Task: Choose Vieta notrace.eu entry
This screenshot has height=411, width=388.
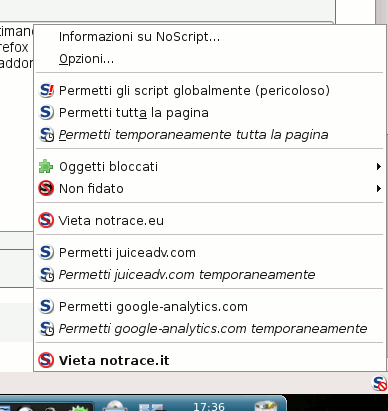Action: (209, 221)
